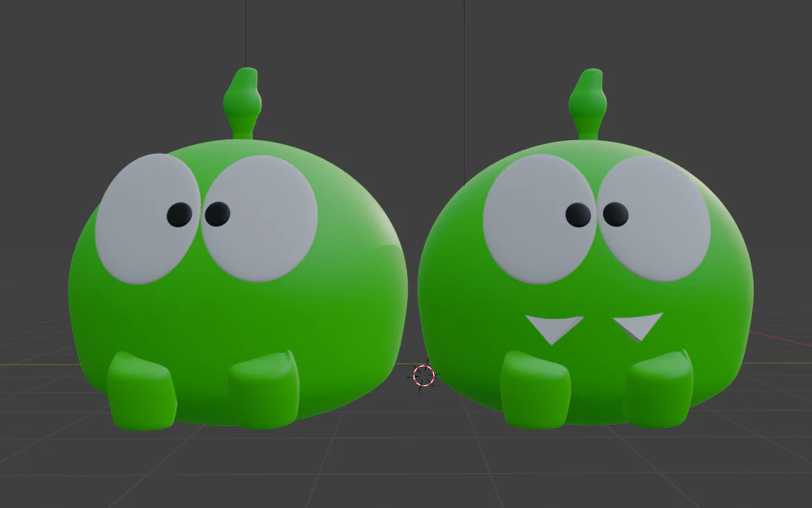Pick the left character's left foot
812x508 pixels.
142,392
